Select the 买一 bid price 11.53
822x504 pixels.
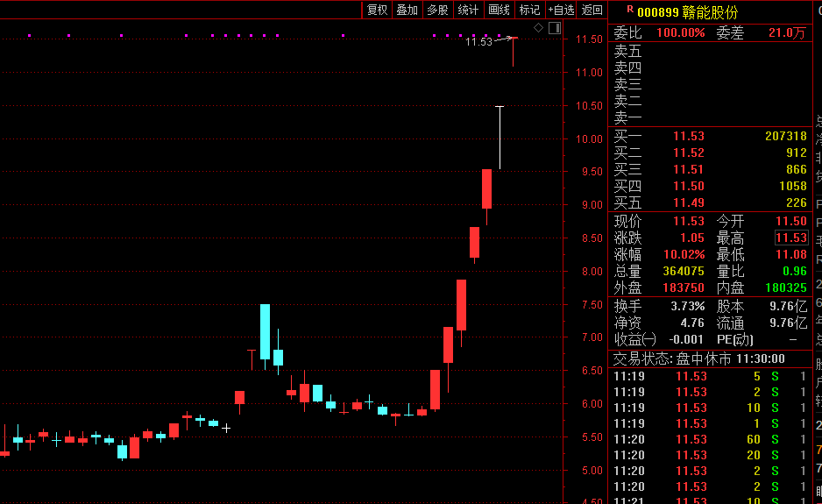(x=688, y=137)
